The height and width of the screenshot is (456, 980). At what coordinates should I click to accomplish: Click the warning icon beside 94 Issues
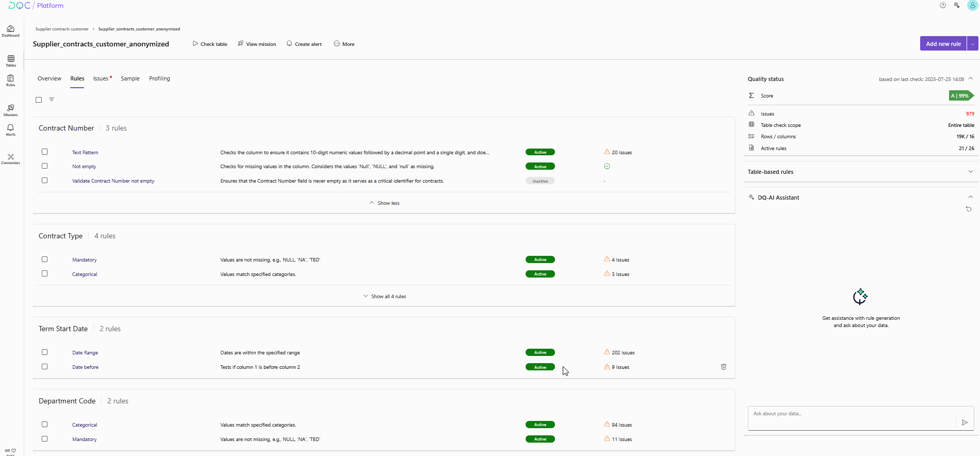coord(607,425)
